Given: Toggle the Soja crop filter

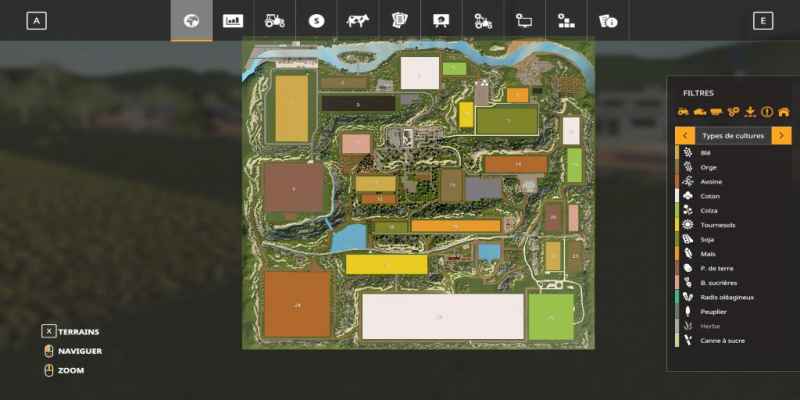Looking at the screenshot, I should click(x=733, y=239).
